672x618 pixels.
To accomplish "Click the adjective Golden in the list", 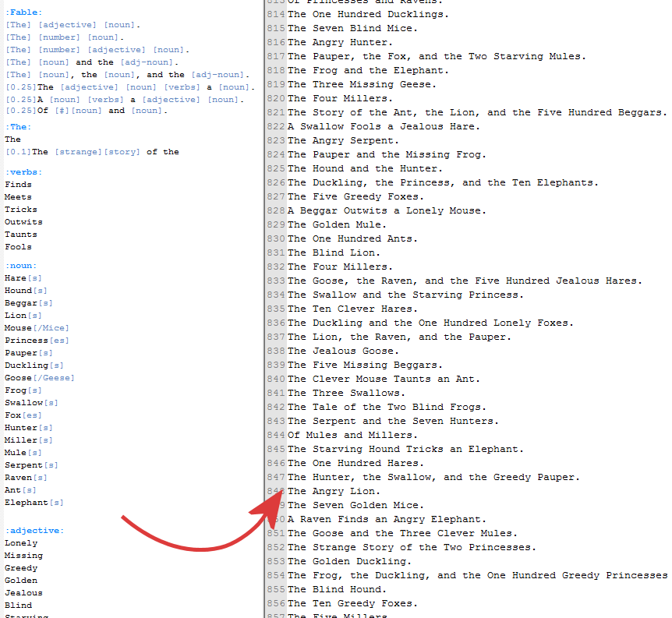I will 21,581.
